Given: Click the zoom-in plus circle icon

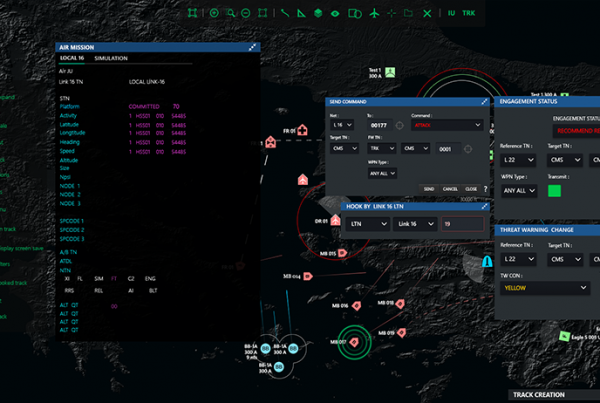Looking at the screenshot, I should 214,13.
